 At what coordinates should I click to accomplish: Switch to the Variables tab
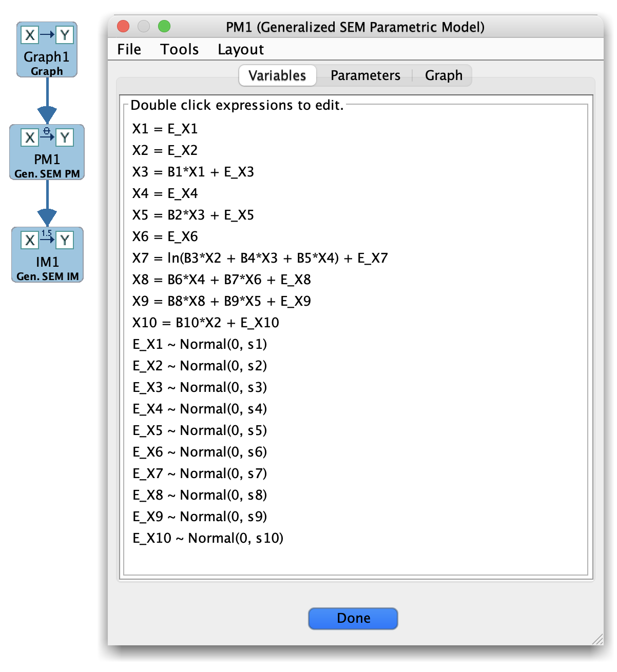pos(277,75)
